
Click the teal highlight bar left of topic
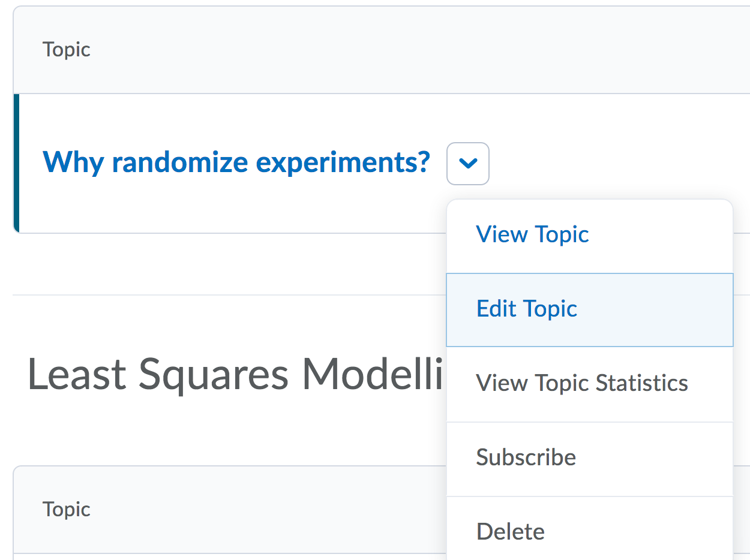(16, 162)
